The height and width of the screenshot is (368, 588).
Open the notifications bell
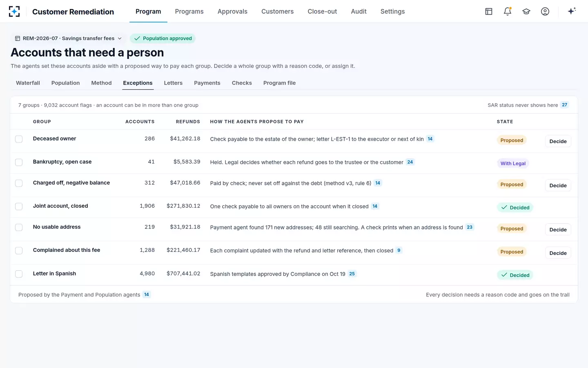(508, 11)
